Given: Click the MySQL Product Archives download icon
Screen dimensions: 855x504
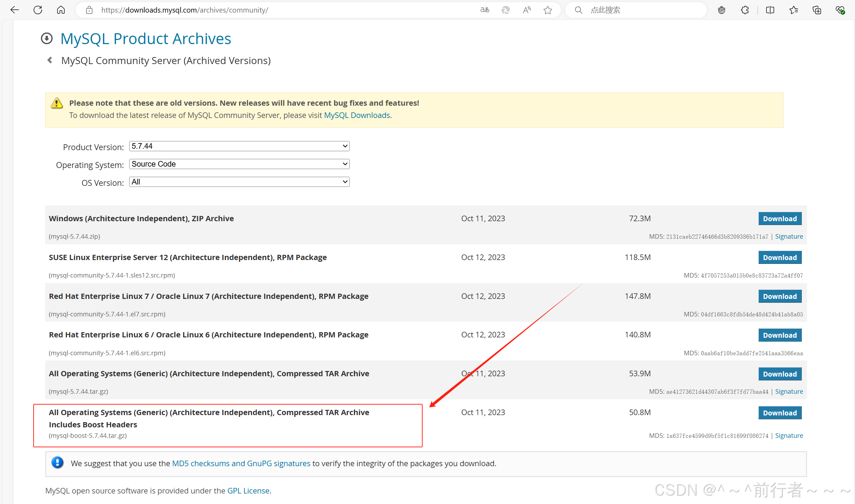Looking at the screenshot, I should coord(47,38).
